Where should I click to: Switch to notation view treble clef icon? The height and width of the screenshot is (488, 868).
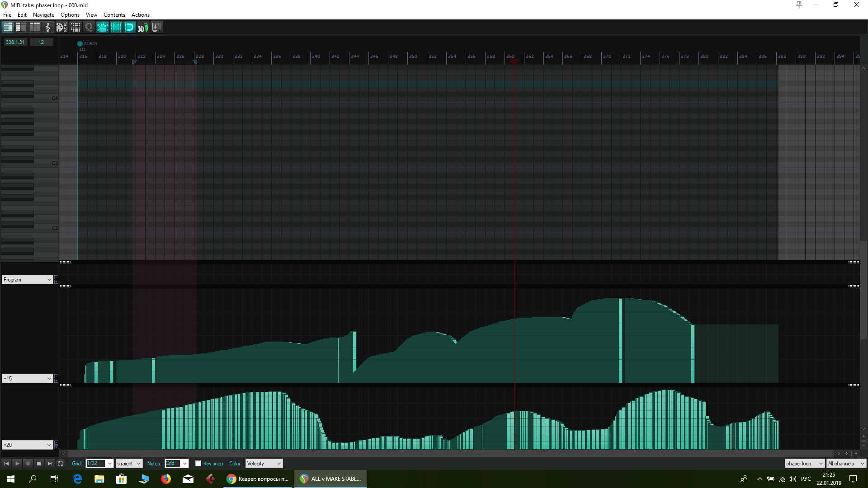pyautogui.click(x=47, y=27)
